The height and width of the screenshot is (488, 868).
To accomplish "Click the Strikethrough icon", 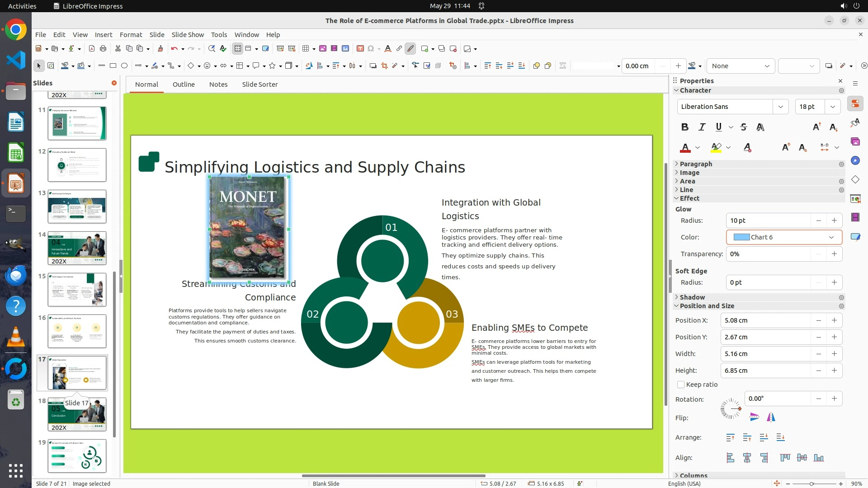I will (744, 127).
